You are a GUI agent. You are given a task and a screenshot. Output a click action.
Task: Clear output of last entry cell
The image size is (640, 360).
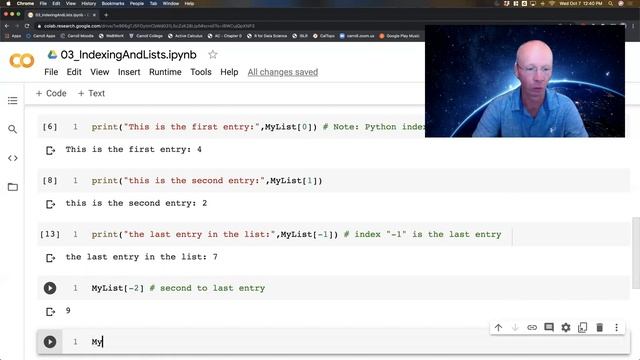coord(50,258)
